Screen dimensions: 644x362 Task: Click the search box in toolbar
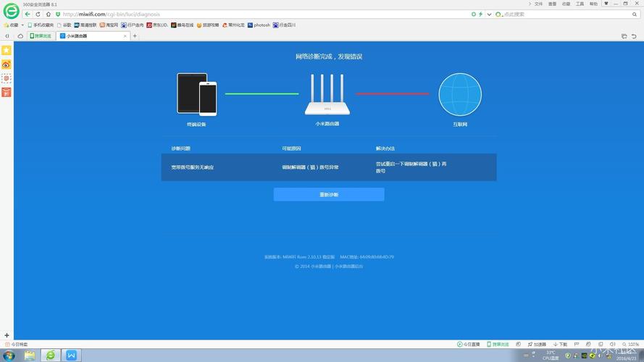click(x=558, y=14)
